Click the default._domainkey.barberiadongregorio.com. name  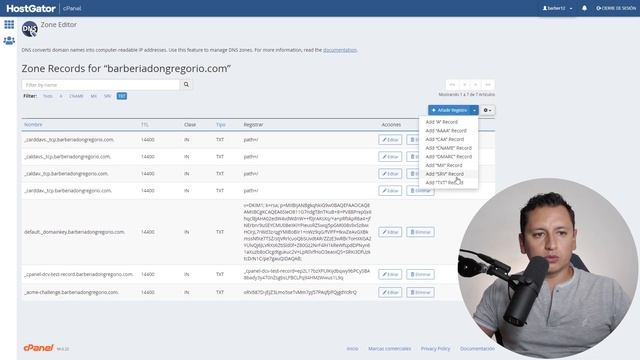(x=75, y=232)
